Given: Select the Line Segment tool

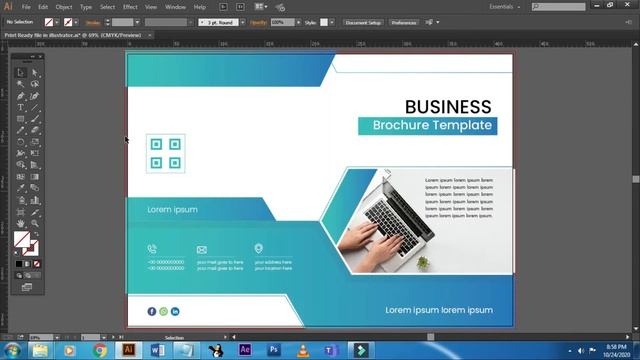Looking at the screenshot, I should pos(35,108).
